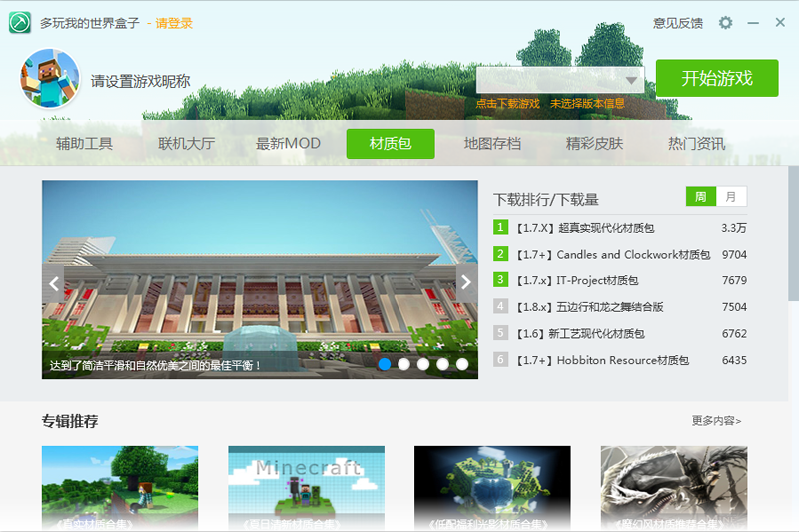This screenshot has height=532, width=799.
Task: Click 点击下载游戏 link
Action: [507, 104]
